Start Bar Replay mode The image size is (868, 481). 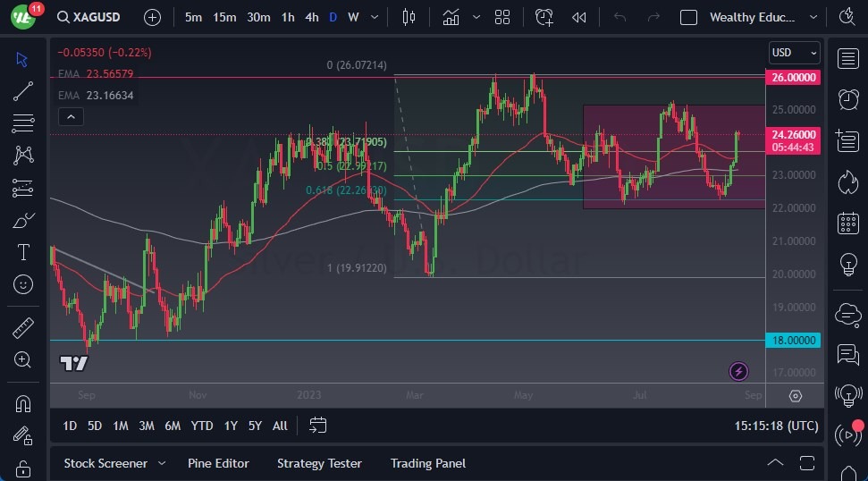tap(579, 17)
